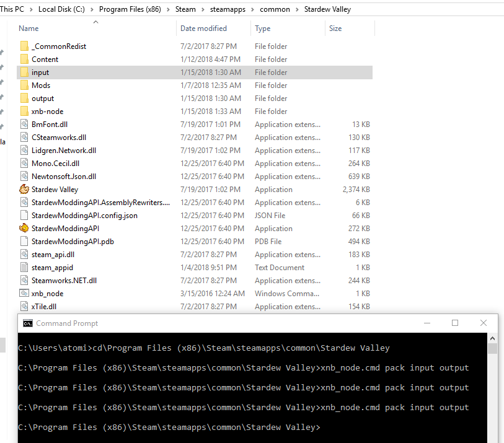
Task: Open the Content folder icon
Action: (x=24, y=59)
